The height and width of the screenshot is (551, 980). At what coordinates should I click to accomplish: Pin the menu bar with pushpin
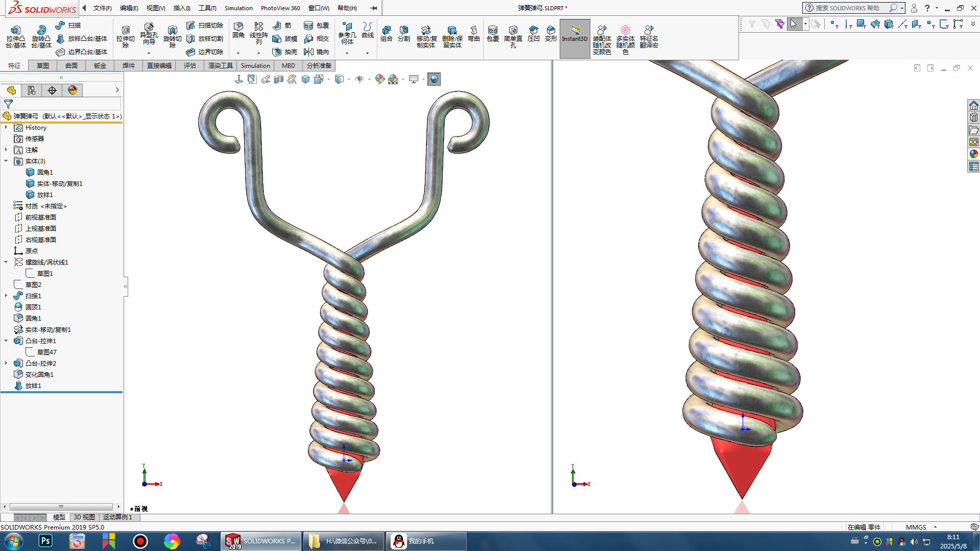pyautogui.click(x=374, y=8)
